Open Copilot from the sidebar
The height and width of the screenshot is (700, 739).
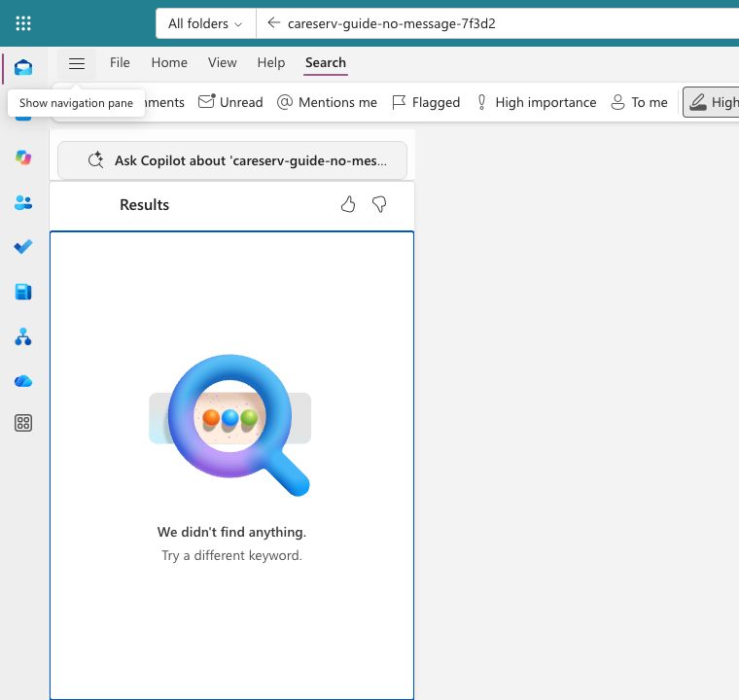pyautogui.click(x=23, y=157)
